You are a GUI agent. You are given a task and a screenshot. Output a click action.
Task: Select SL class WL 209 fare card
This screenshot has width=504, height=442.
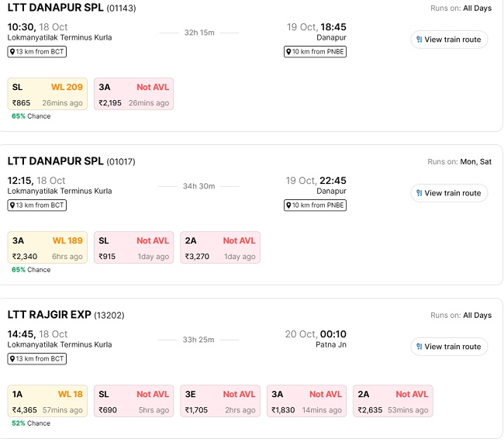click(47, 95)
